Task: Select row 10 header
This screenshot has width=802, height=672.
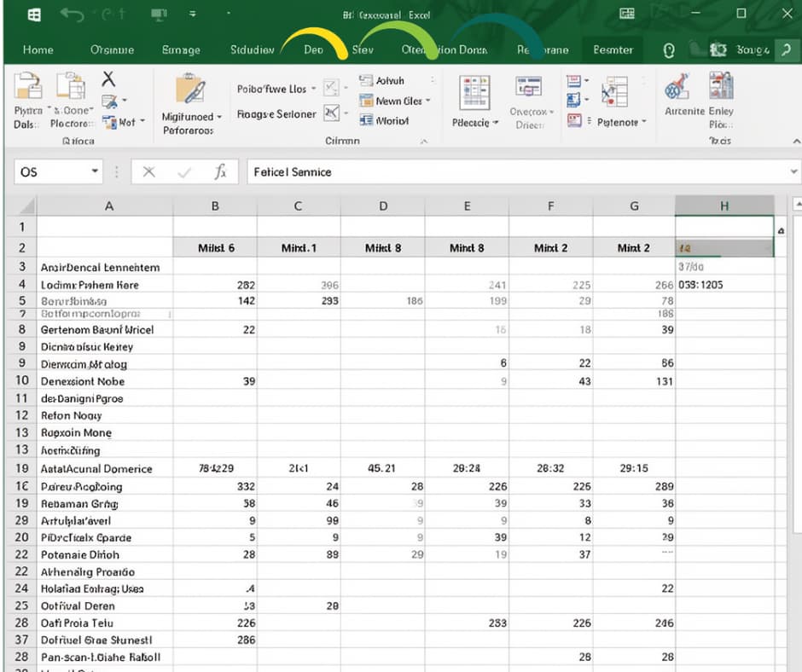Action: coord(21,380)
